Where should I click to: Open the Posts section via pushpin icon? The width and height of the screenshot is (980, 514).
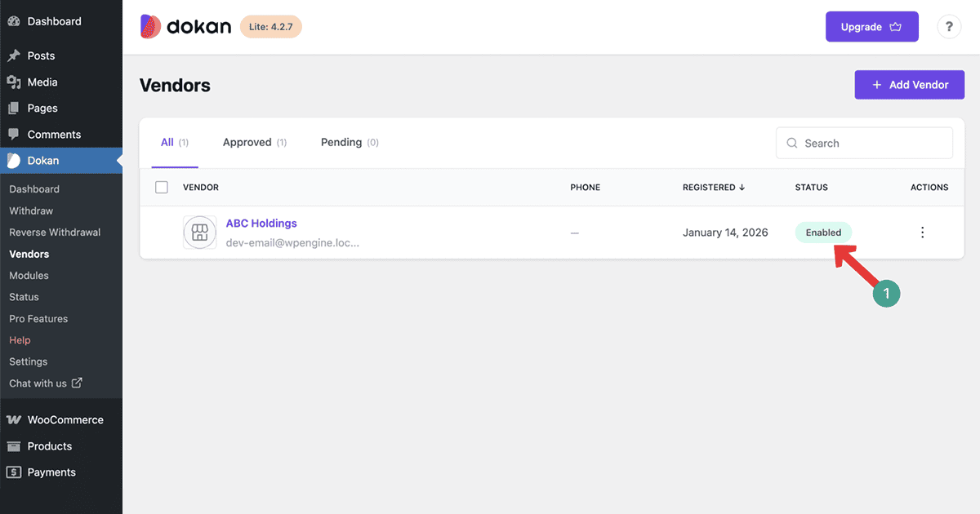point(15,55)
